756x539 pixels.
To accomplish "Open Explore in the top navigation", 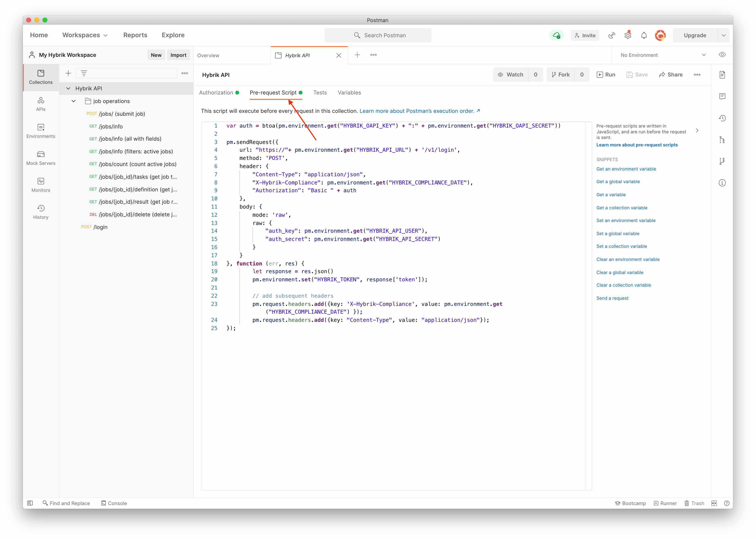I will (x=173, y=35).
